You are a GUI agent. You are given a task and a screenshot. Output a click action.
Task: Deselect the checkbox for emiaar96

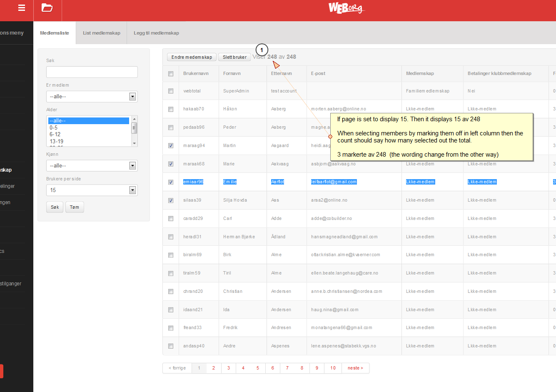pyautogui.click(x=171, y=182)
